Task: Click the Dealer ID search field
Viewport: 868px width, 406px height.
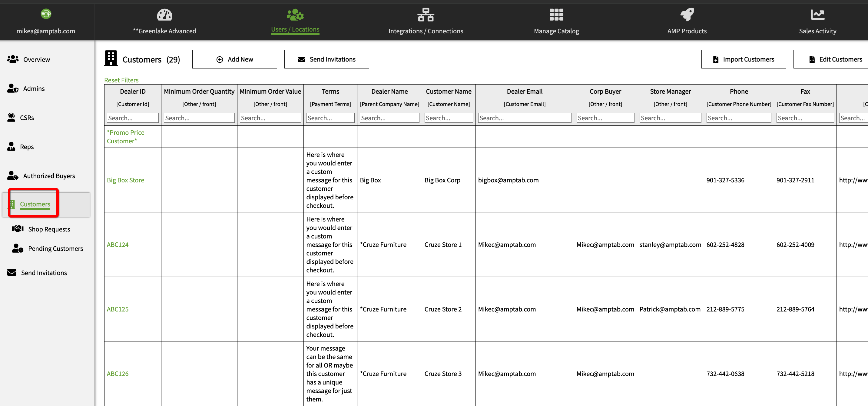Action: tap(132, 118)
